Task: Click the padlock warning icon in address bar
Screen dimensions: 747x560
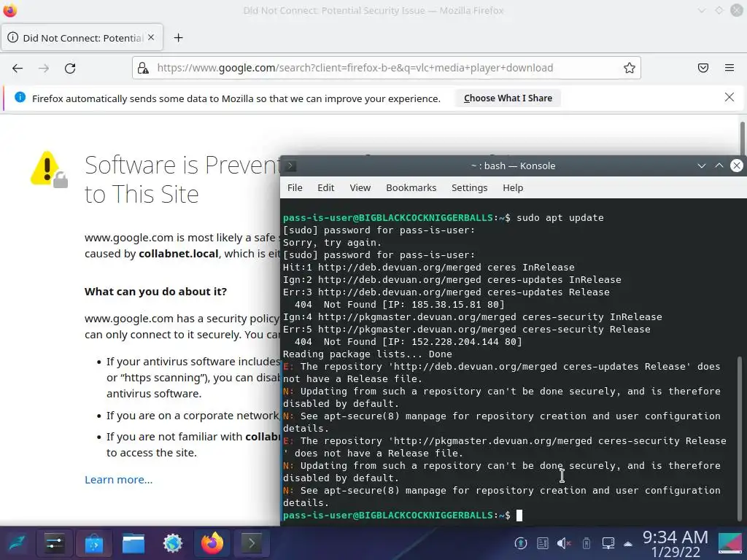Action: pos(143,68)
